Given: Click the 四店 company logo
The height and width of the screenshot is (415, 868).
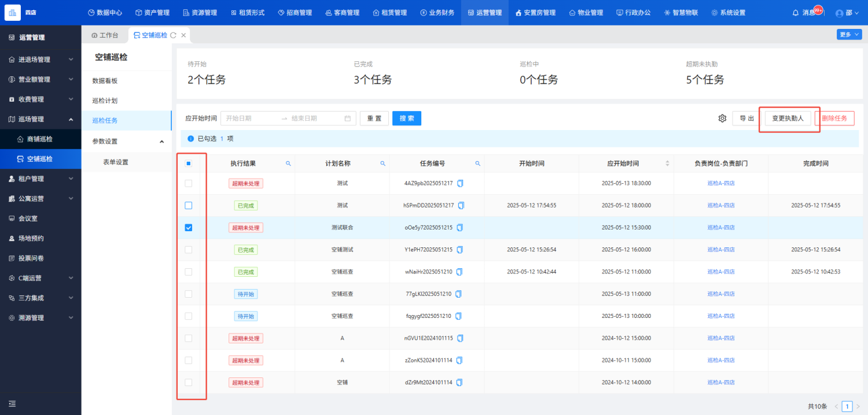Looking at the screenshot, I should [12, 12].
